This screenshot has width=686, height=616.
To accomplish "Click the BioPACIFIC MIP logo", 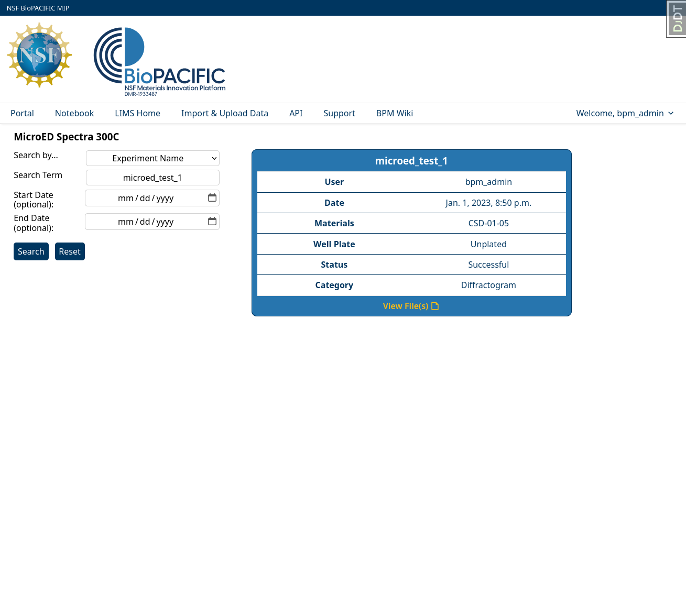I will point(159,60).
